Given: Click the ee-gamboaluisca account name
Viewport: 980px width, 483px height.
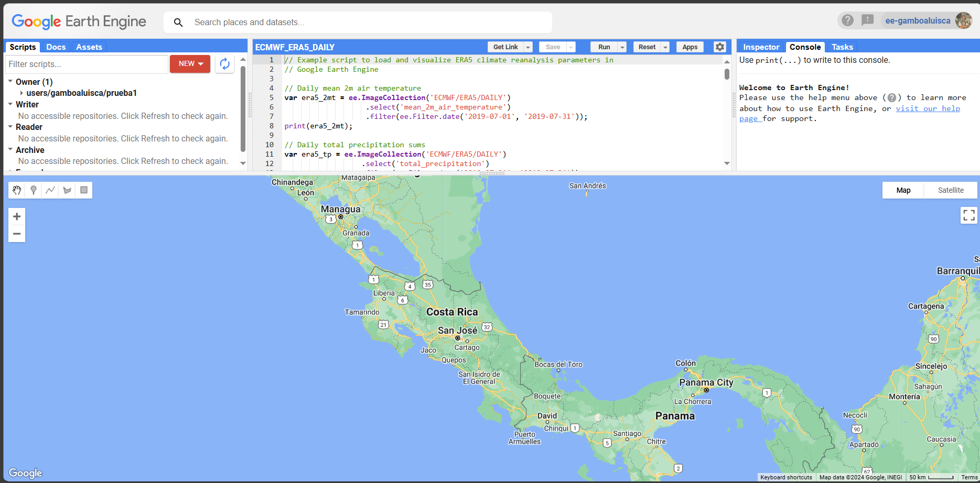Looking at the screenshot, I should tap(918, 21).
